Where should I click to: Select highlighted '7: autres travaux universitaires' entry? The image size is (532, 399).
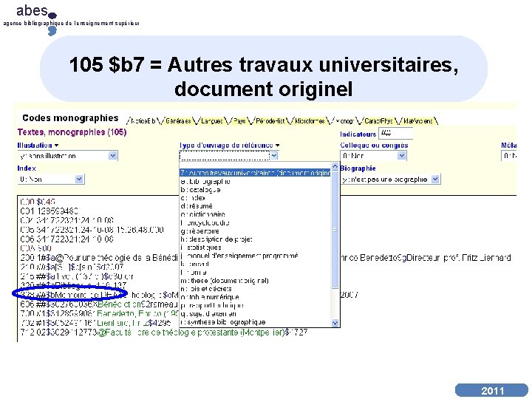[255, 173]
